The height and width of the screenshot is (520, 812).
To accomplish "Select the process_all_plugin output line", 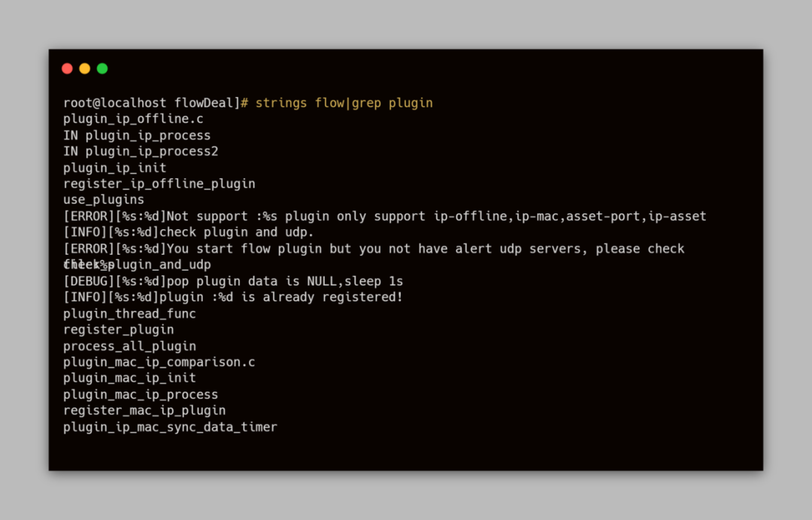I will [x=129, y=346].
